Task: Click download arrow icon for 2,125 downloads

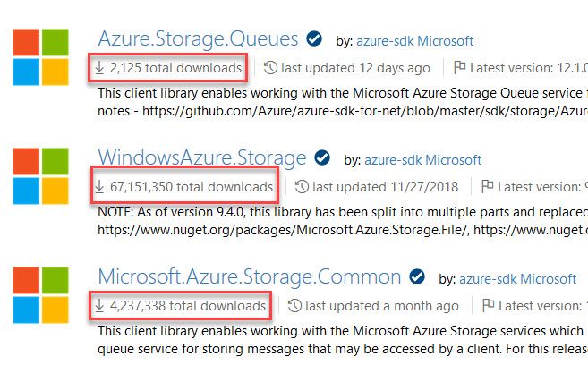Action: pos(99,67)
